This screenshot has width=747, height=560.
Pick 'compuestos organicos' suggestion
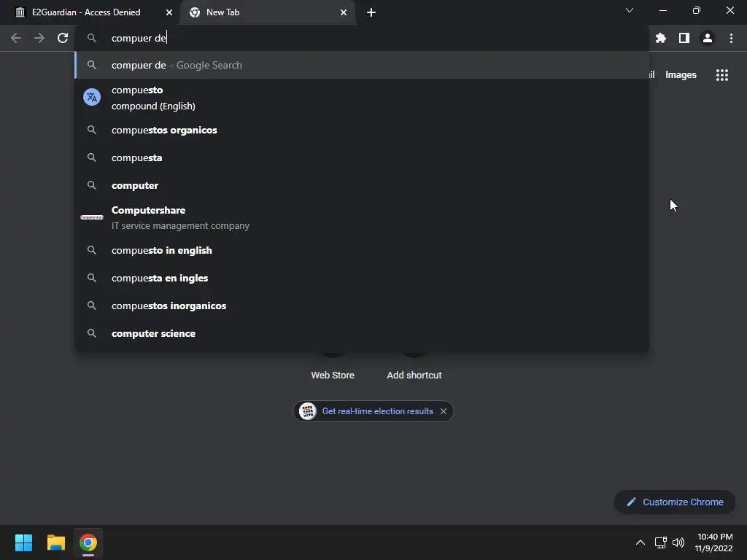point(362,130)
